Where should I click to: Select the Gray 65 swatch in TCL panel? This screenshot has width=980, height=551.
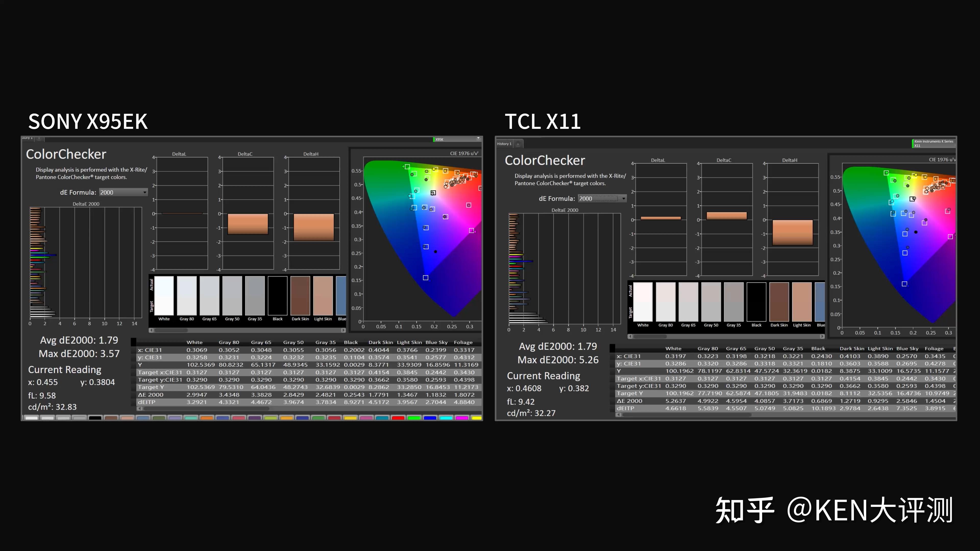[689, 302]
